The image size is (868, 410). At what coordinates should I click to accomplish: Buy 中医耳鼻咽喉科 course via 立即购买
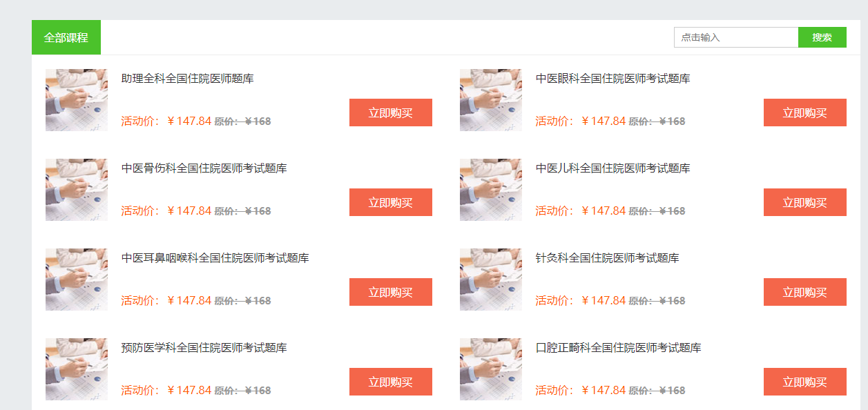point(391,292)
